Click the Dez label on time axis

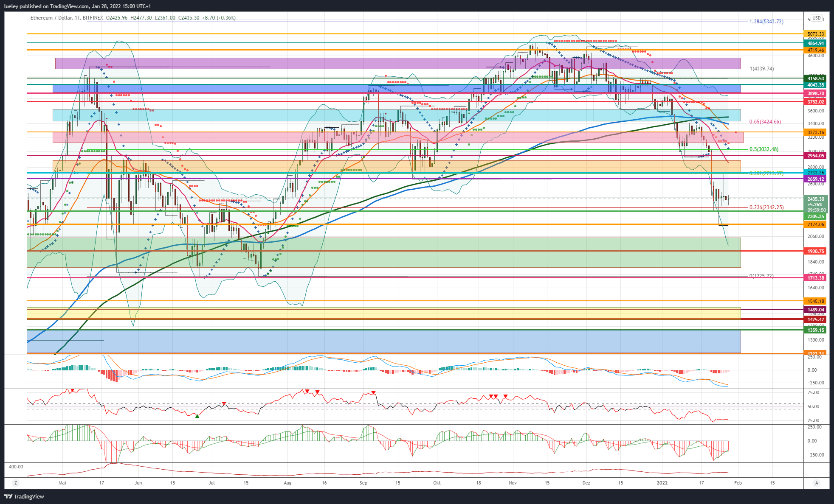(586, 483)
